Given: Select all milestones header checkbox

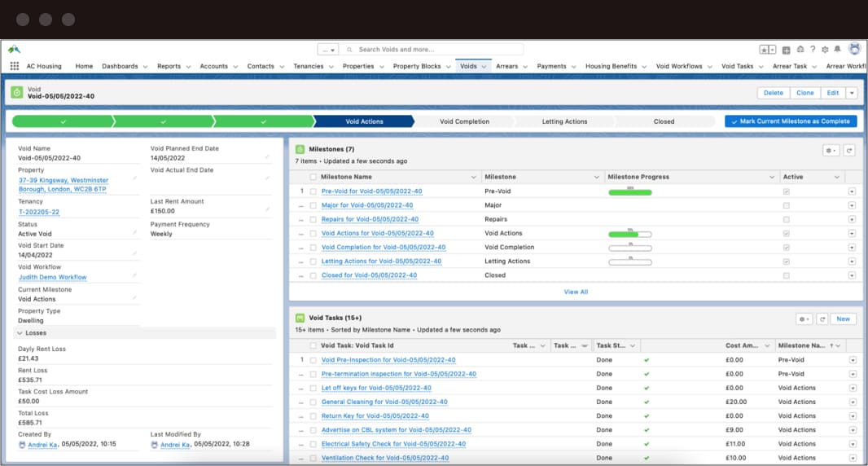Looking at the screenshot, I should (x=313, y=177).
